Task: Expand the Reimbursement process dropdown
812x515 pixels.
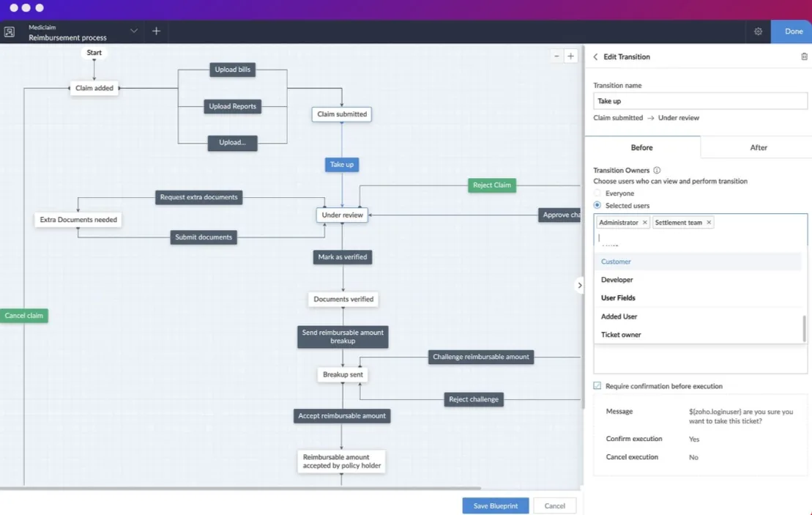Action: tap(134, 31)
